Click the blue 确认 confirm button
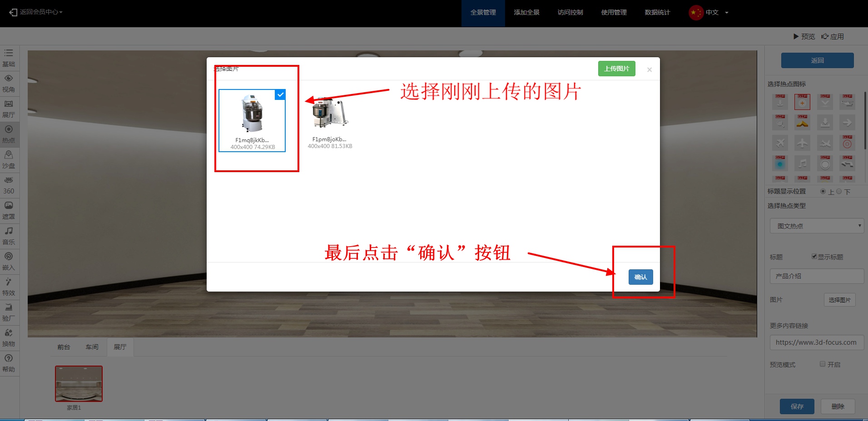 tap(640, 277)
